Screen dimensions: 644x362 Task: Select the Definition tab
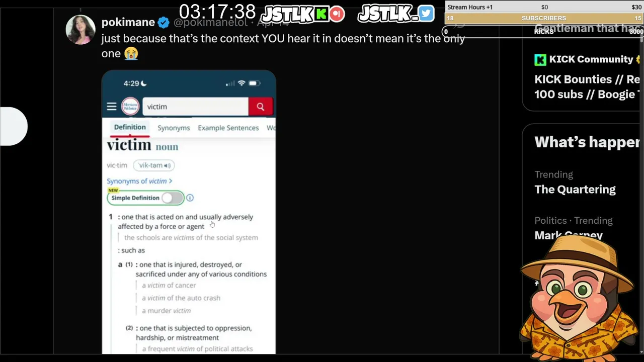point(130,127)
